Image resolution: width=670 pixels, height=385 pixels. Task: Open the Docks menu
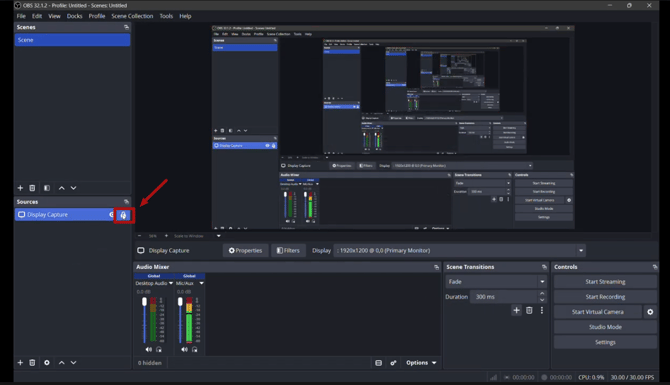74,16
